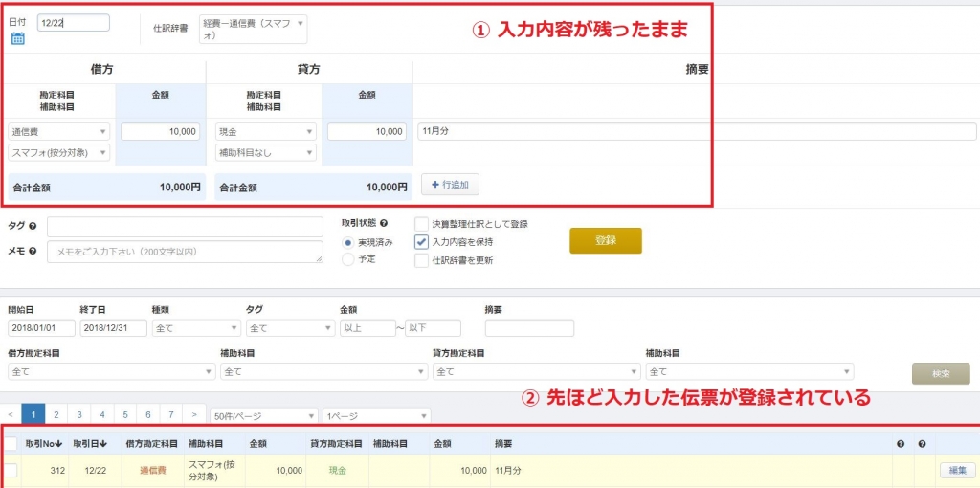The image size is (980, 488).
Task: Click the 検索 button
Action: point(942,373)
